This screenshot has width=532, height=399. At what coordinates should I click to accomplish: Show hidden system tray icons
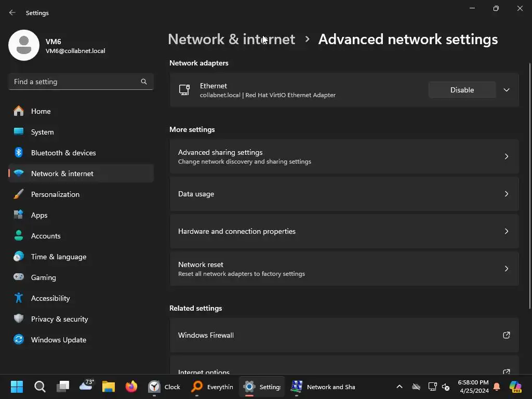tap(399, 387)
